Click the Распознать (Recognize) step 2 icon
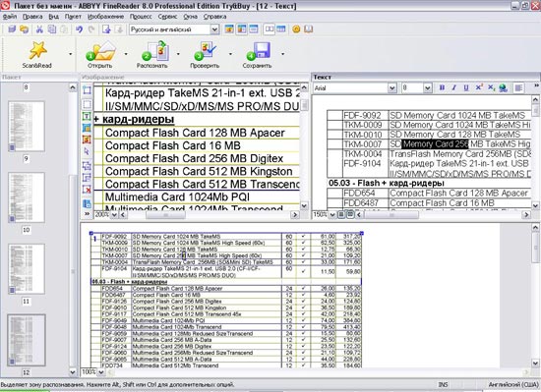The width and height of the screenshot is (541, 392). tap(154, 51)
